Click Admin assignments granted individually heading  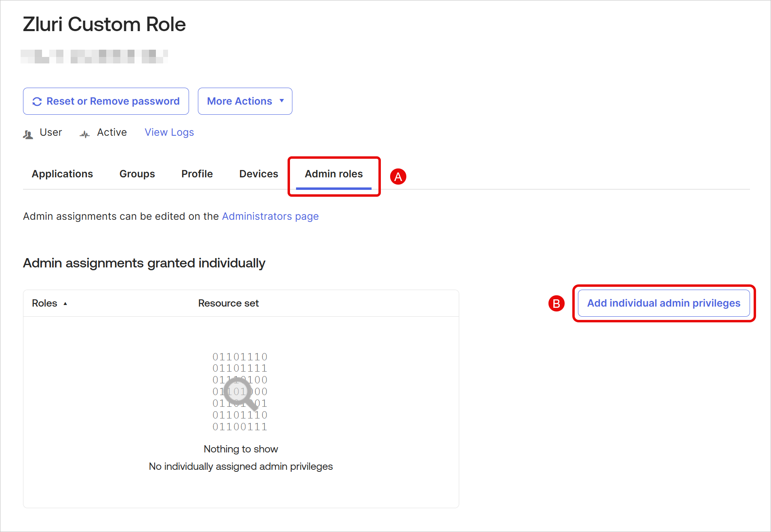pos(144,263)
